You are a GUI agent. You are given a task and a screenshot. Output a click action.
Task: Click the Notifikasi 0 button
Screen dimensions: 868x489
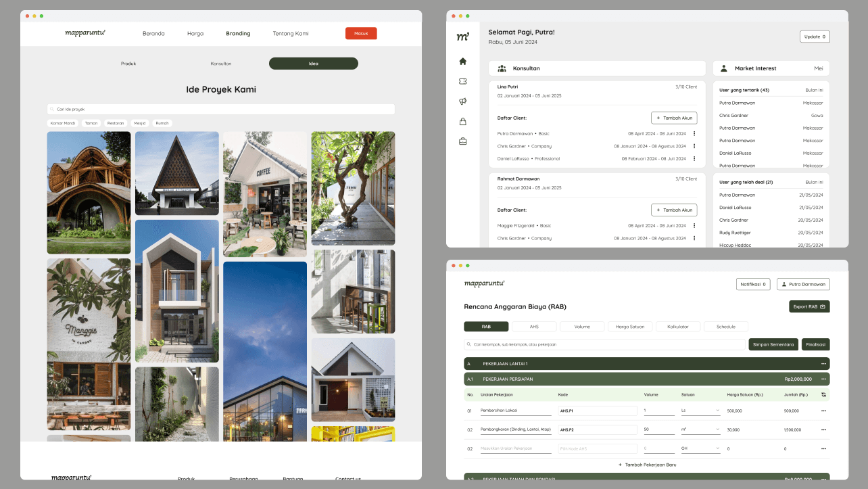(x=753, y=284)
